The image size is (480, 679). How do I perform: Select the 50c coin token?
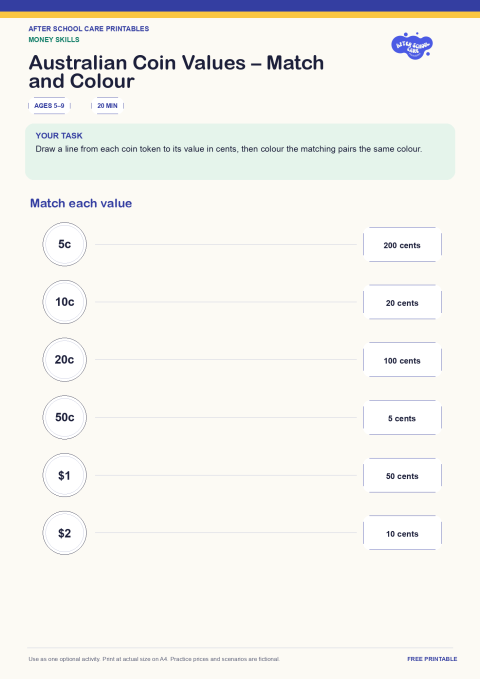coord(65,417)
